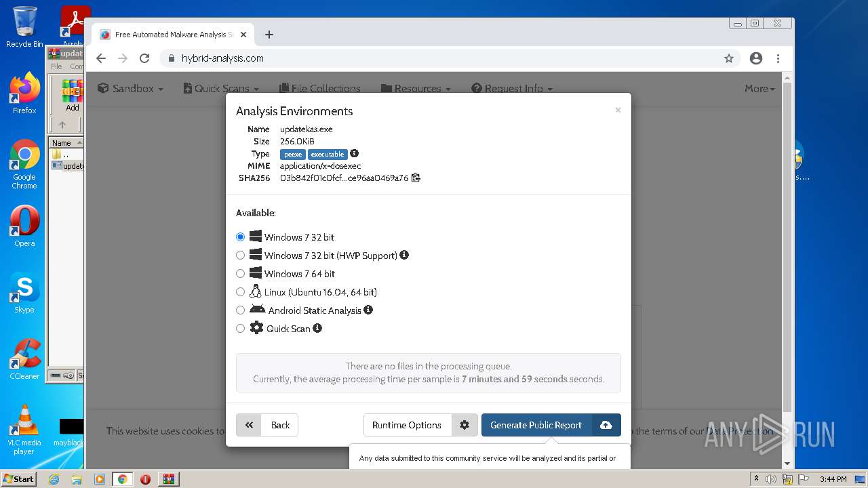The width and height of the screenshot is (868, 488).
Task: Click the WinRAR taskbar button
Action: [168, 479]
